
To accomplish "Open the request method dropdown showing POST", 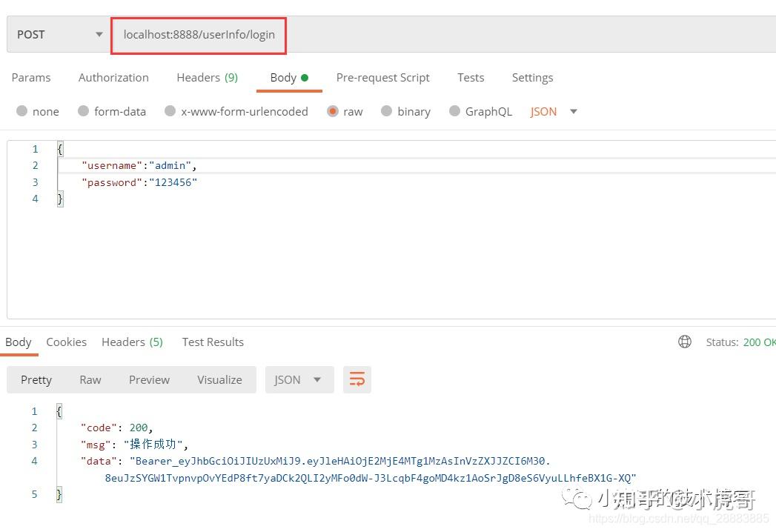I will tap(56, 34).
